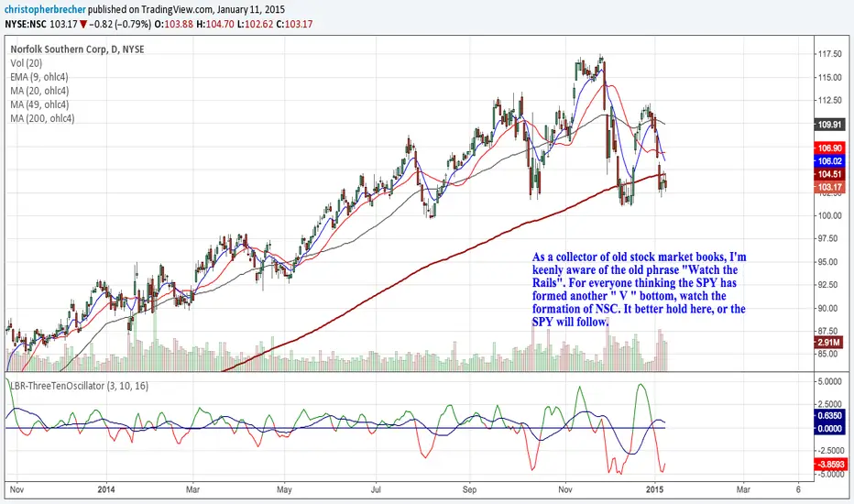Click the 117.50 price axis tick
The width and height of the screenshot is (854, 504).
(830, 54)
